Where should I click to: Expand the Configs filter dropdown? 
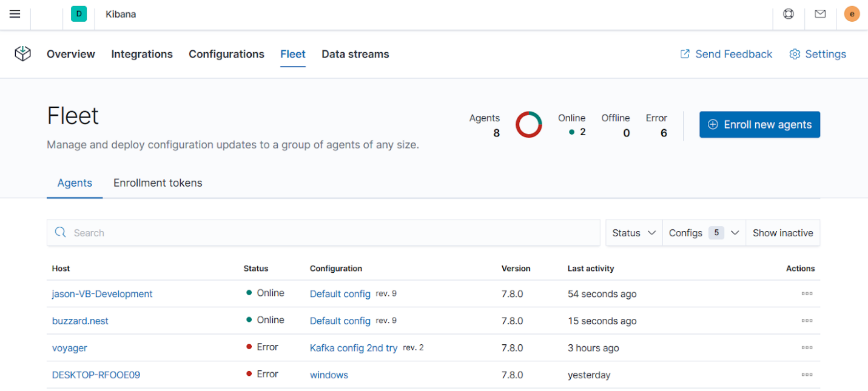tap(704, 233)
